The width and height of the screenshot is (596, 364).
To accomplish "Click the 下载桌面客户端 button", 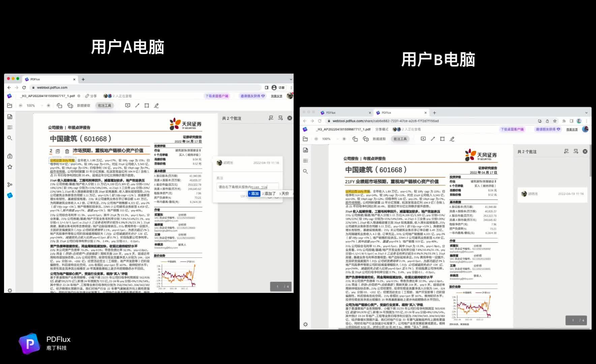I will point(217,96).
